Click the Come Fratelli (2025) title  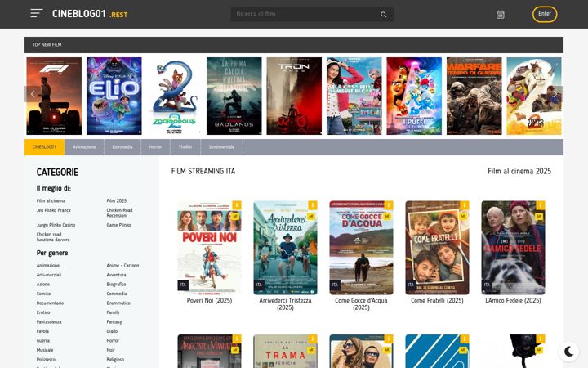click(x=437, y=300)
